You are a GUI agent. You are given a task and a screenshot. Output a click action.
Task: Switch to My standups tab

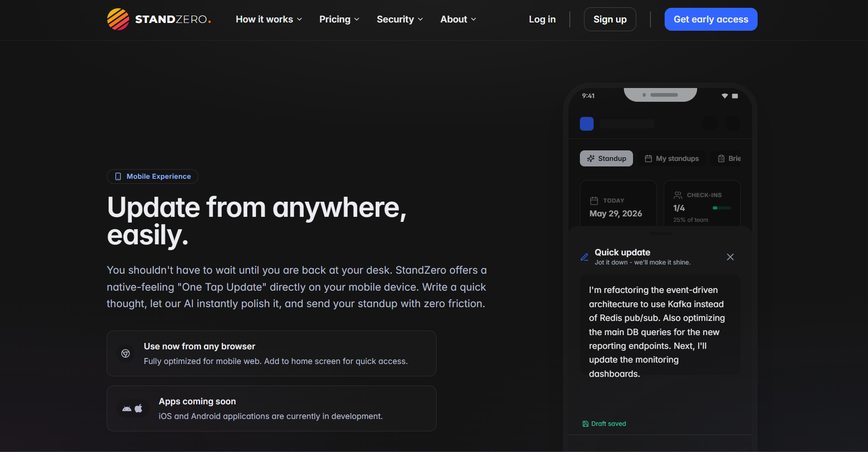(671, 158)
